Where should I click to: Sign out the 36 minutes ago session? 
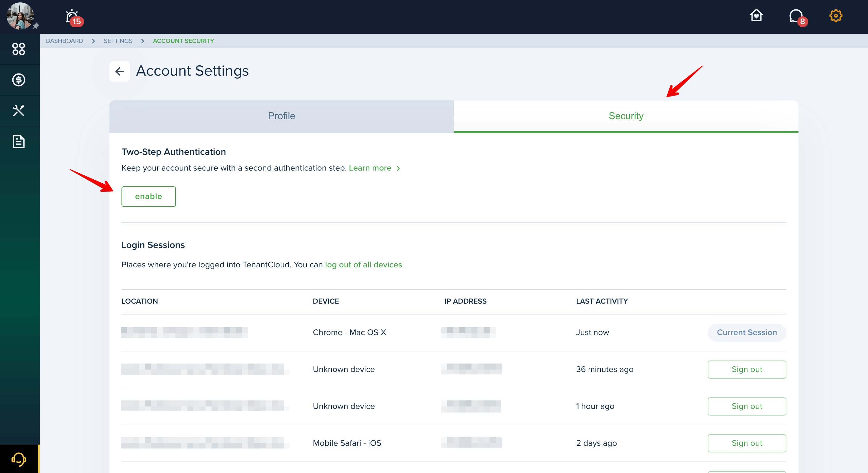(747, 370)
